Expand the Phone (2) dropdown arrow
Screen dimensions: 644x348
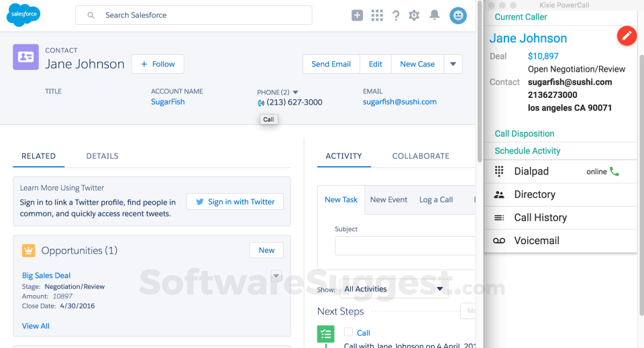[295, 93]
